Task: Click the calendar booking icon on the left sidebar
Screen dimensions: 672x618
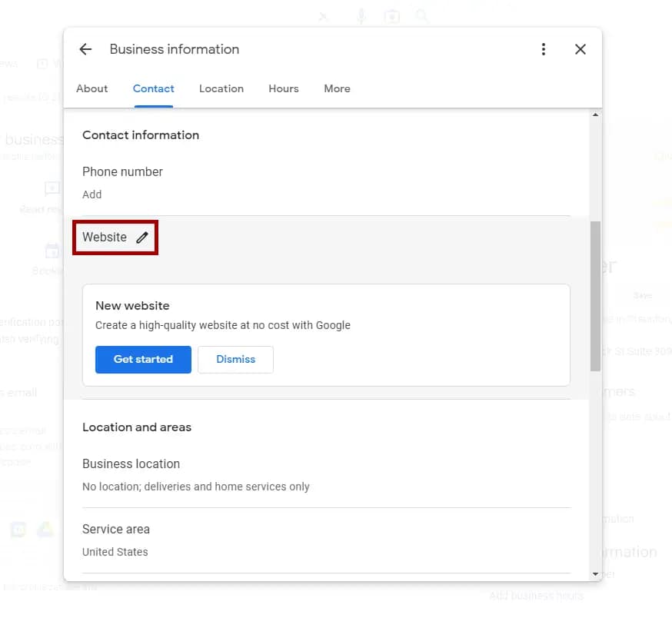Action: 52,251
